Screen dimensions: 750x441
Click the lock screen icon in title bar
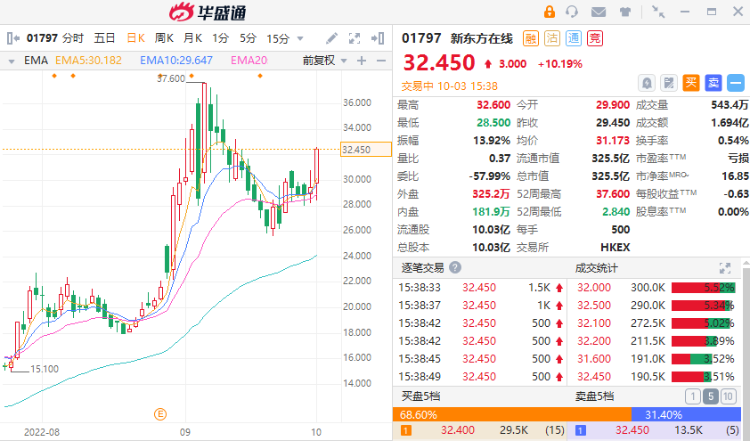click(549, 11)
